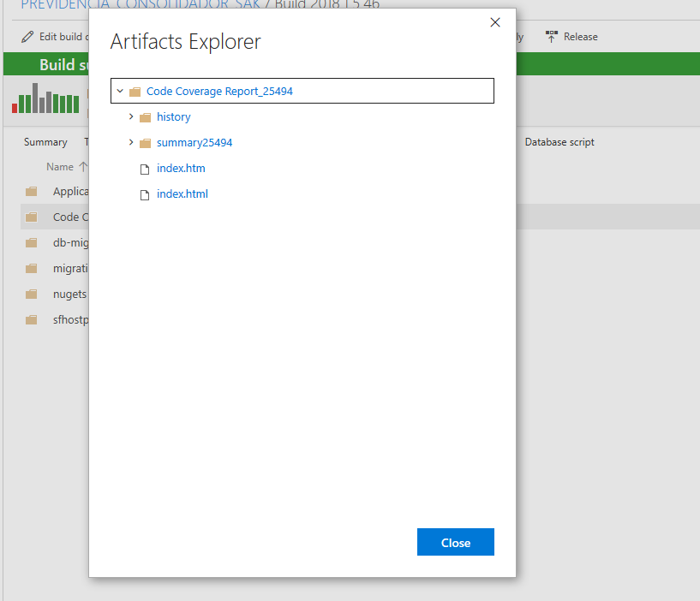700x601 pixels.
Task: Click the index.htm file icon
Action: [145, 170]
